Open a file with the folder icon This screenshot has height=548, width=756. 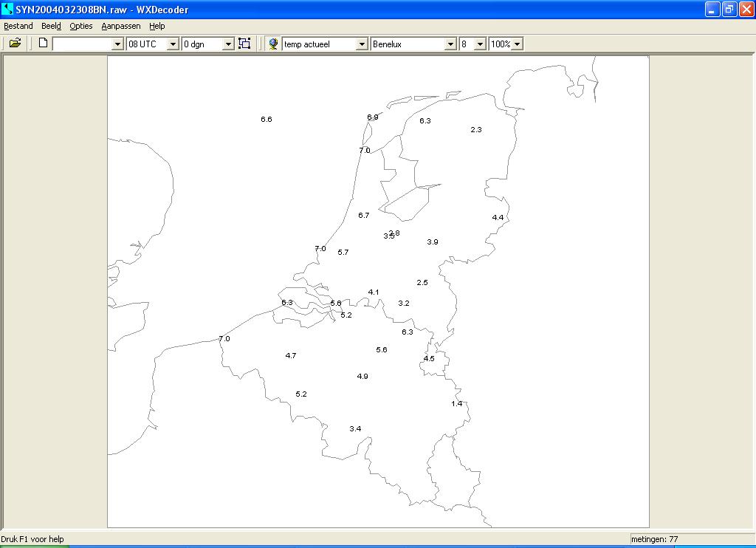click(15, 44)
